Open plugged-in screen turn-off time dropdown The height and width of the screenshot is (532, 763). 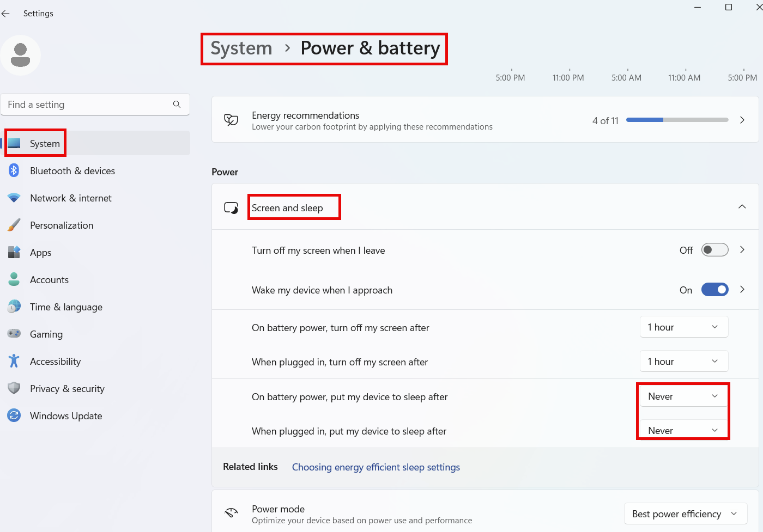[x=684, y=362]
